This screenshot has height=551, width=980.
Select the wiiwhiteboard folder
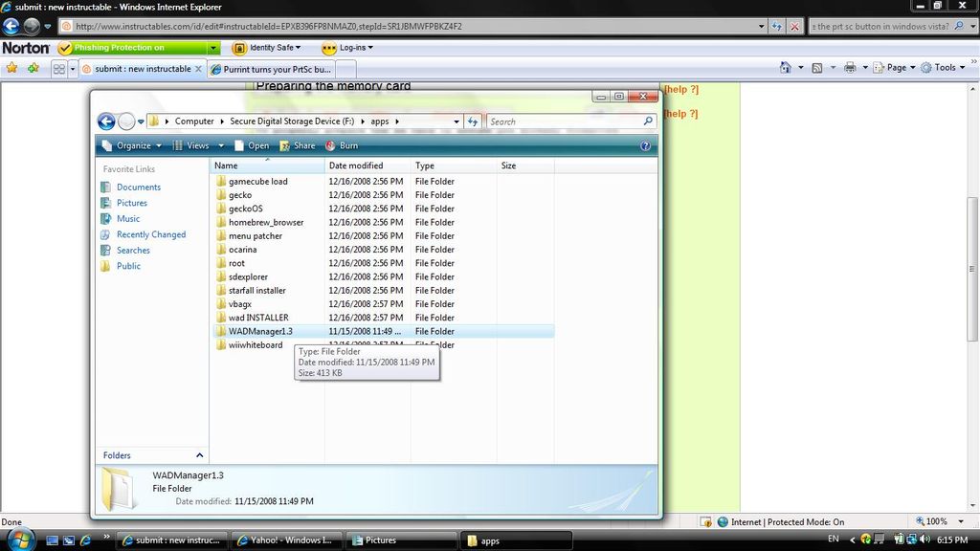click(x=255, y=344)
